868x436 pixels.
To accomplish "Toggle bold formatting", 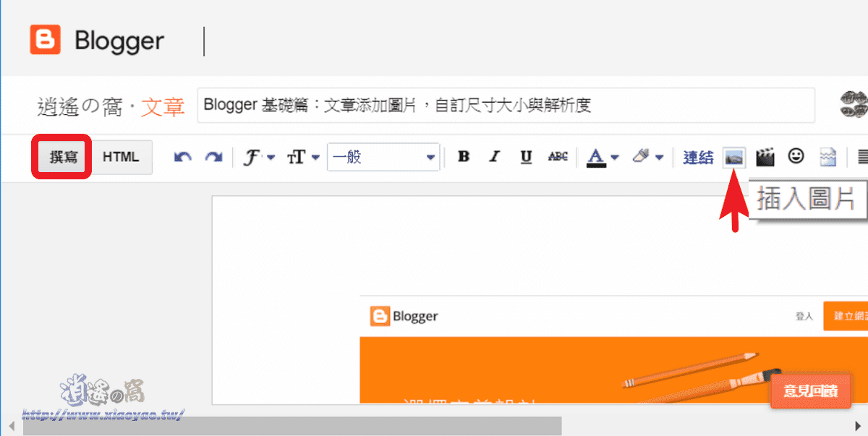I will [464, 157].
